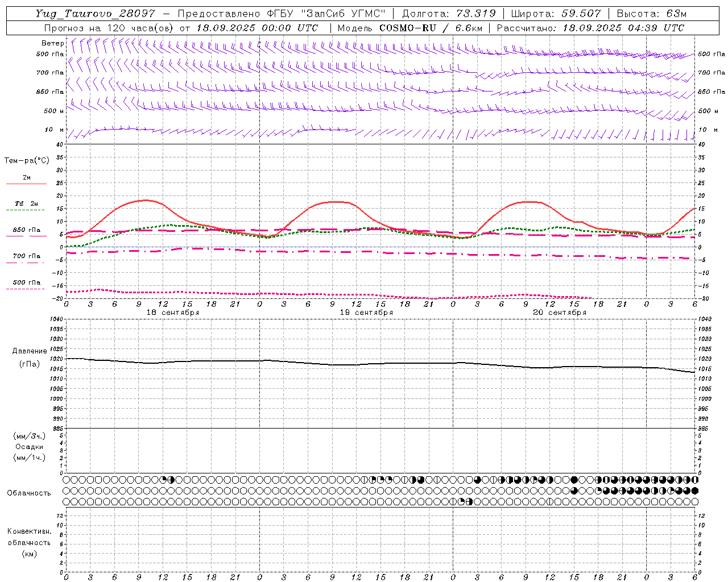Click '850 гПа' in the temperature legend
728x582 pixels.
(x=27, y=230)
